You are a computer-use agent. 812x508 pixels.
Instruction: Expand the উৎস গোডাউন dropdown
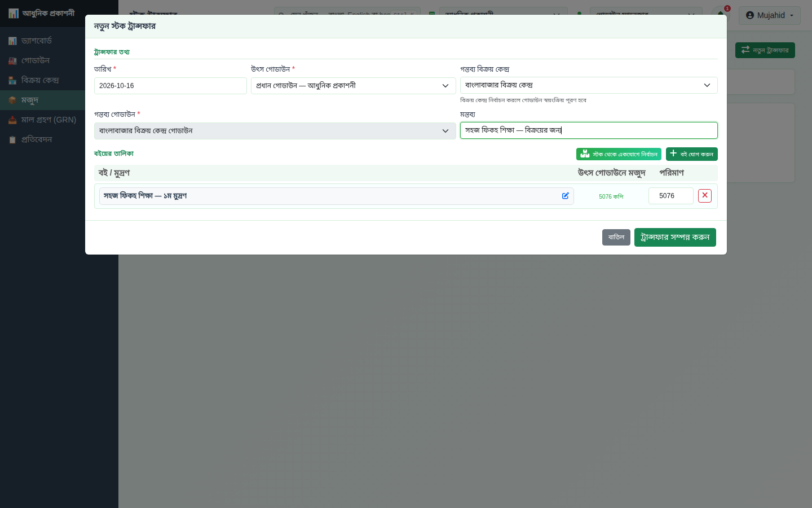(353, 86)
